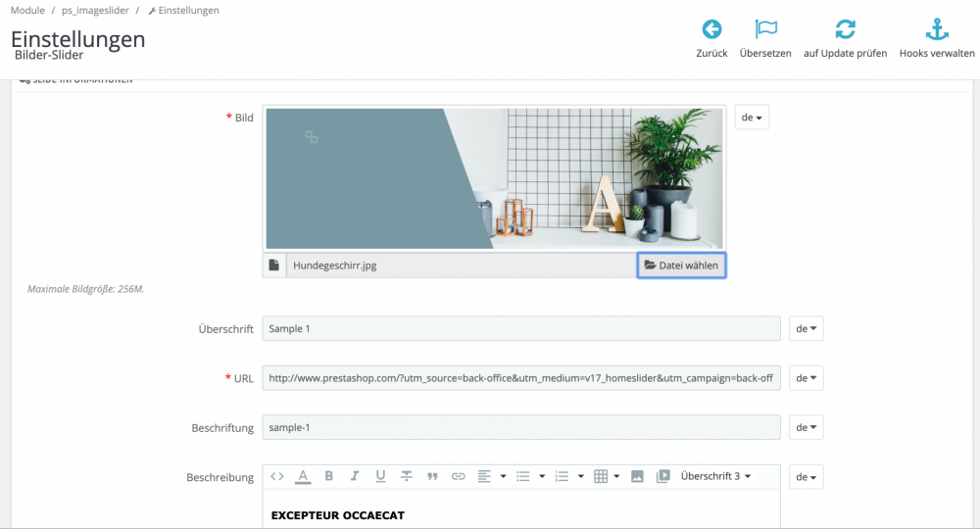Open table options dropdown arrow
Screen dimensions: 980x529
[616, 476]
